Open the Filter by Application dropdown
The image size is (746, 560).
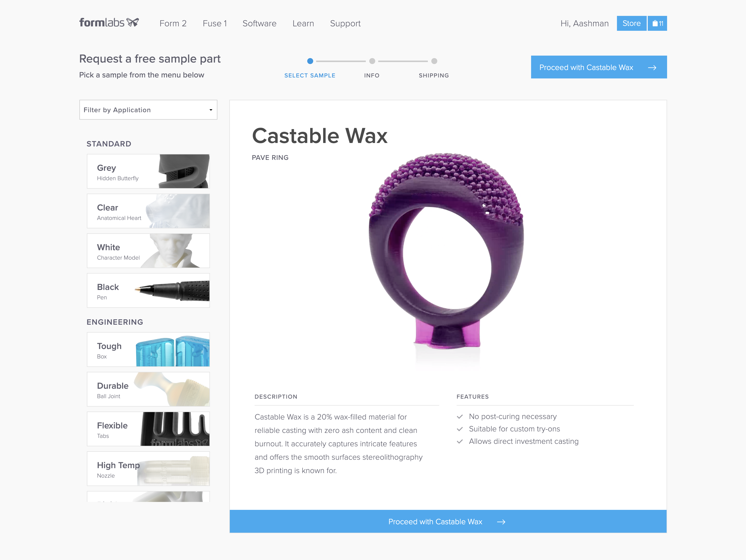[x=148, y=110]
